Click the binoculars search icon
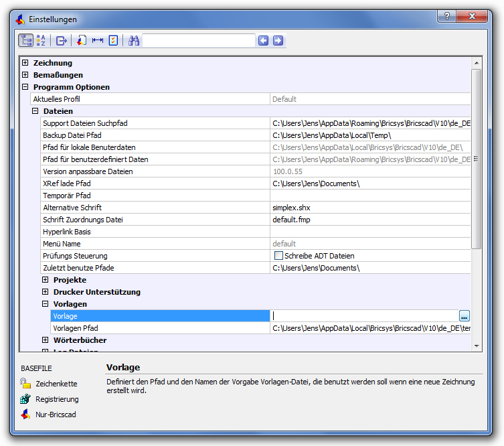 point(134,41)
